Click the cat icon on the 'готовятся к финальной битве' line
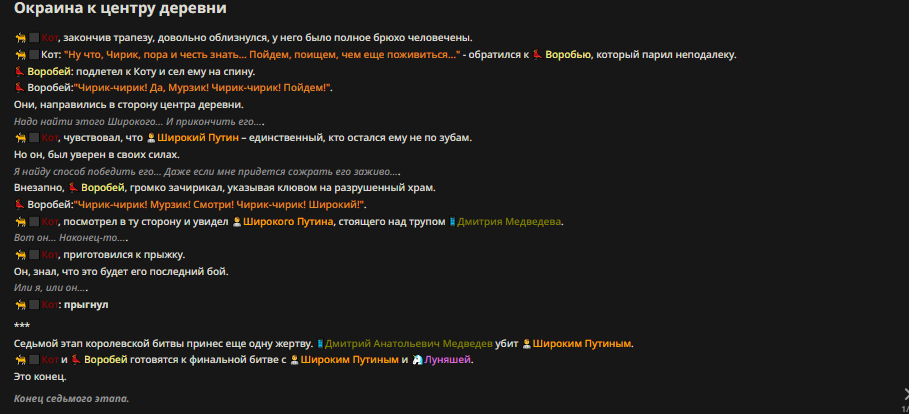The height and width of the screenshot is (414, 909). point(20,359)
